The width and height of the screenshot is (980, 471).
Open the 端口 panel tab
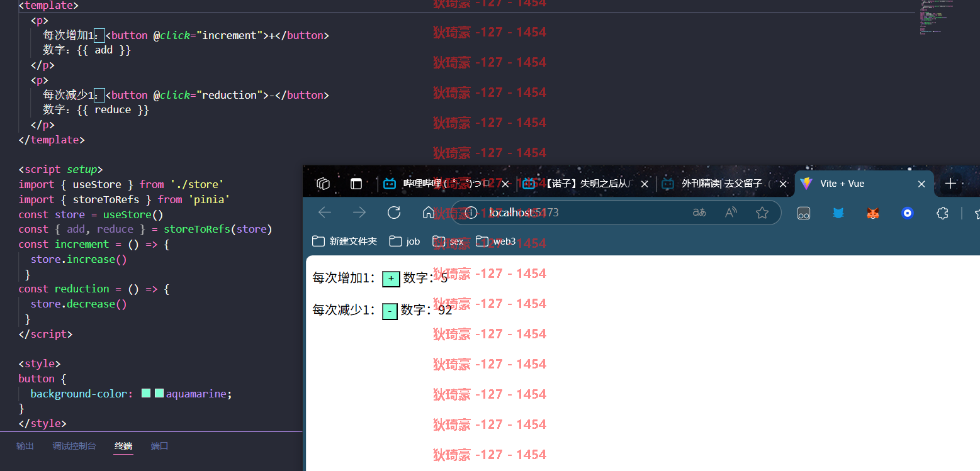pyautogui.click(x=159, y=446)
